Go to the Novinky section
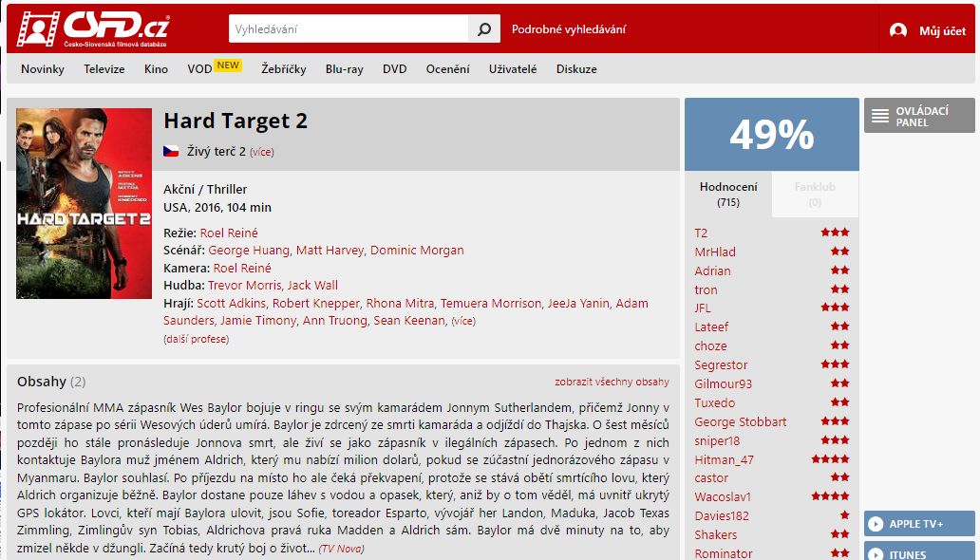980x560 pixels. (43, 68)
